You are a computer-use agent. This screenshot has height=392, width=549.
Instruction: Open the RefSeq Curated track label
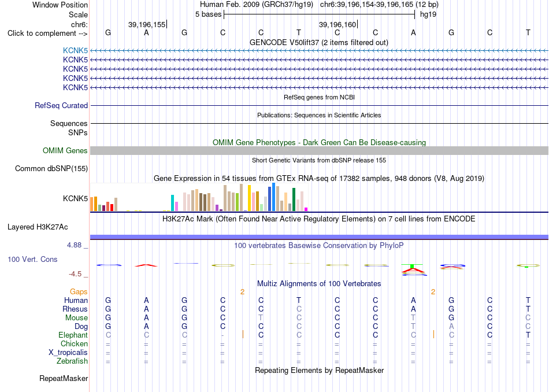point(61,105)
